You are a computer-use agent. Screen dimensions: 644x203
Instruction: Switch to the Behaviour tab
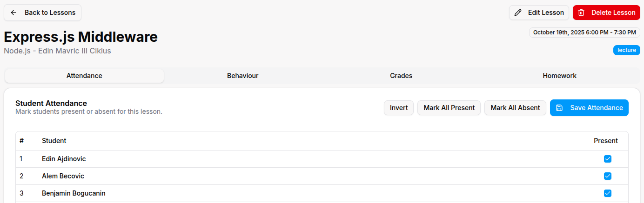click(x=242, y=76)
